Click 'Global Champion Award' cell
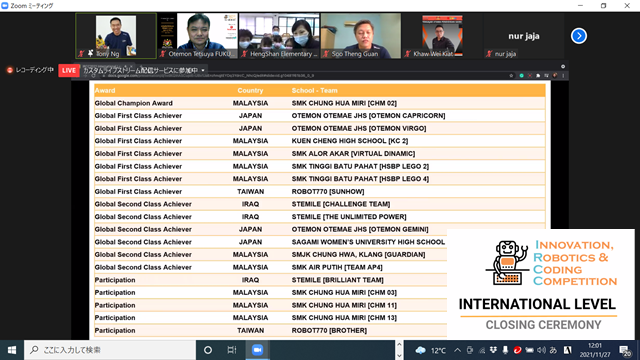This screenshot has height=360, width=640. (133, 103)
